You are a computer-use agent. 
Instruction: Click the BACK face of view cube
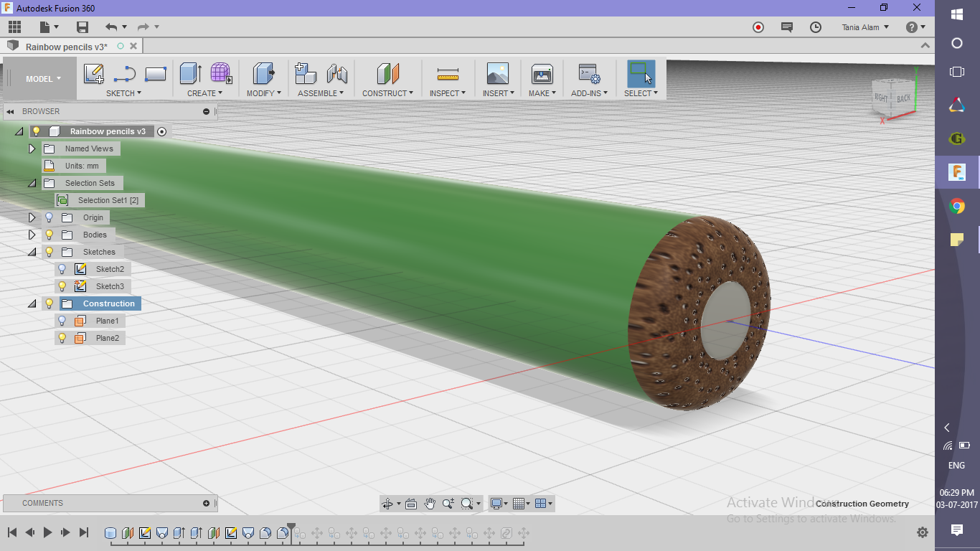pos(903,98)
